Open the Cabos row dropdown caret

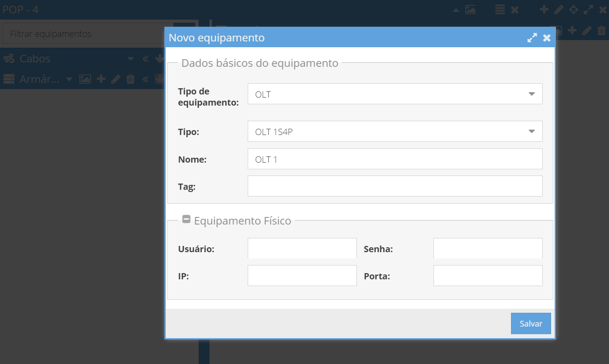pyautogui.click(x=131, y=59)
